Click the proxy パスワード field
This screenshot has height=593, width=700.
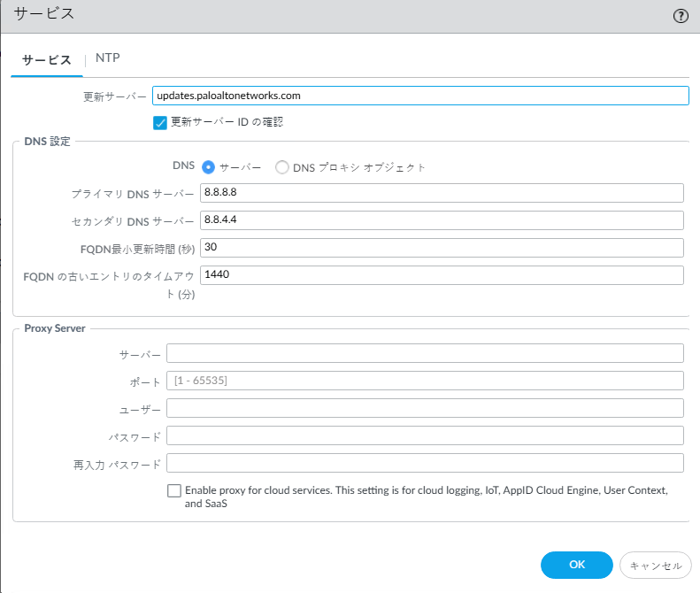pyautogui.click(x=425, y=436)
